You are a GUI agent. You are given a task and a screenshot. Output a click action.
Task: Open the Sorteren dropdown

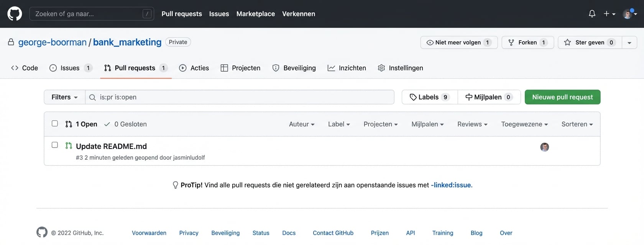(x=577, y=124)
